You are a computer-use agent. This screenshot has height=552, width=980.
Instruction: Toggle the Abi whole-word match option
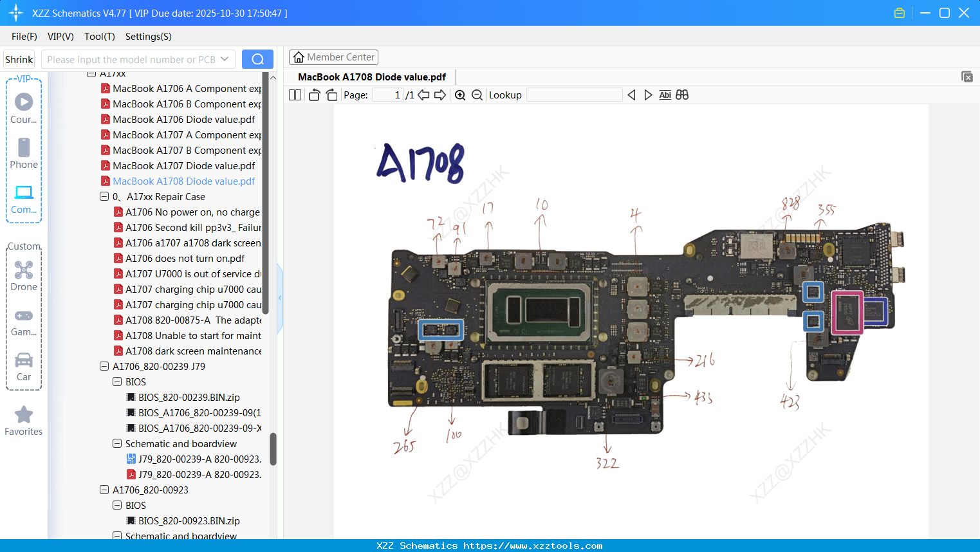click(x=665, y=95)
